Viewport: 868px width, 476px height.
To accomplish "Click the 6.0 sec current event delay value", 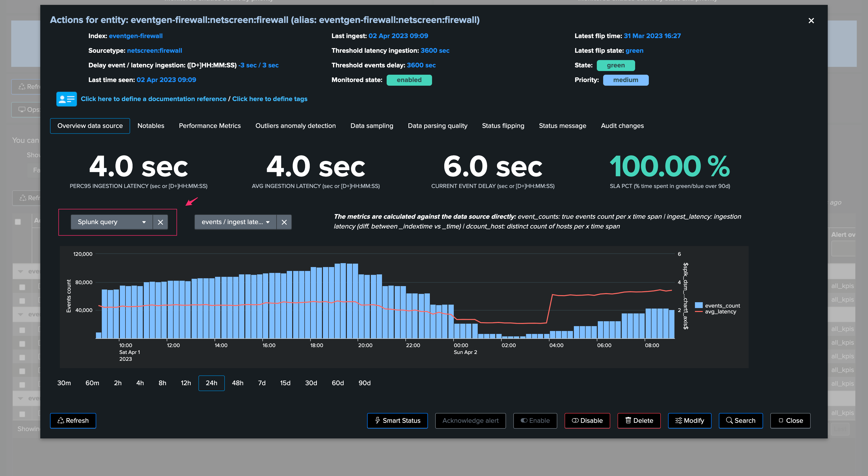I will coord(493,166).
